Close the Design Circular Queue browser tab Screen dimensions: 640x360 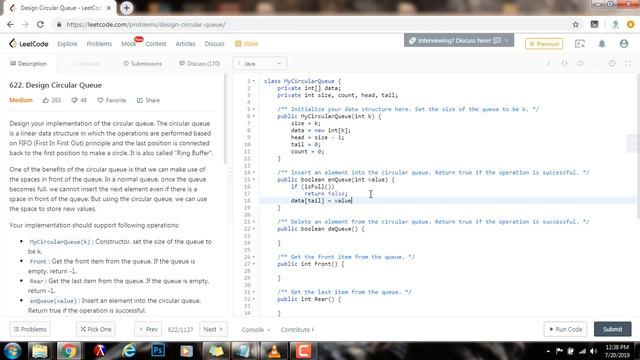coord(109,8)
